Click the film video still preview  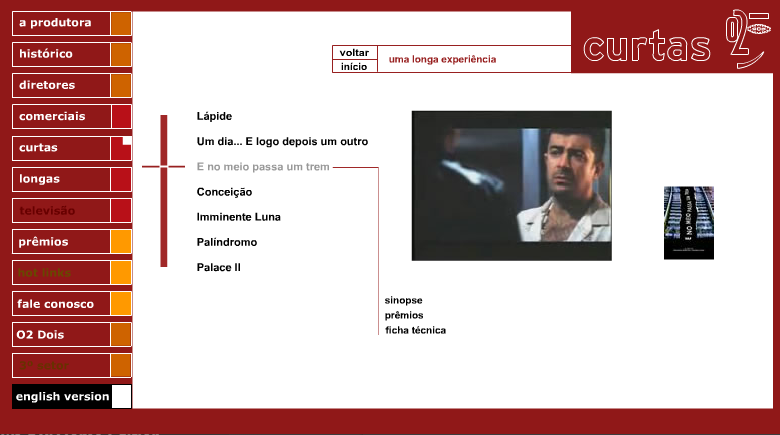point(512,186)
